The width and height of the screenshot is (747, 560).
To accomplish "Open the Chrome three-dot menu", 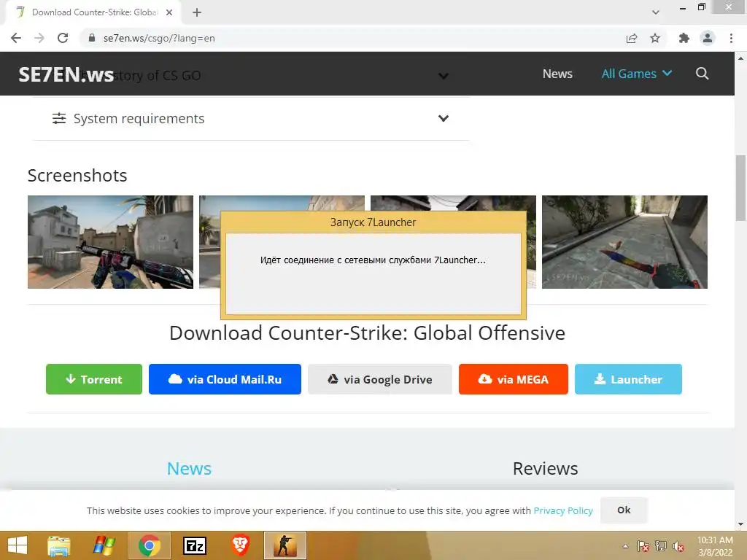I will tap(731, 38).
